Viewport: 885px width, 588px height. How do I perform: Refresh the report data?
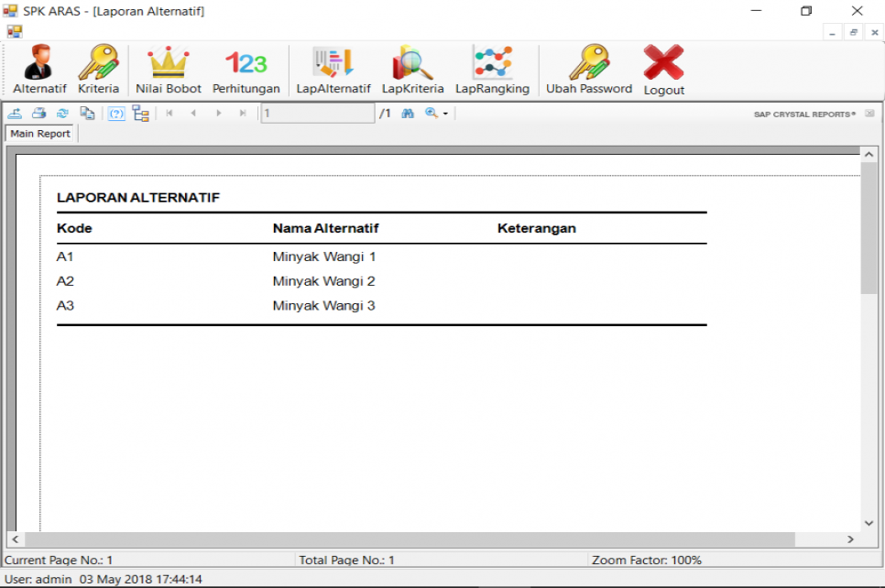click(60, 112)
